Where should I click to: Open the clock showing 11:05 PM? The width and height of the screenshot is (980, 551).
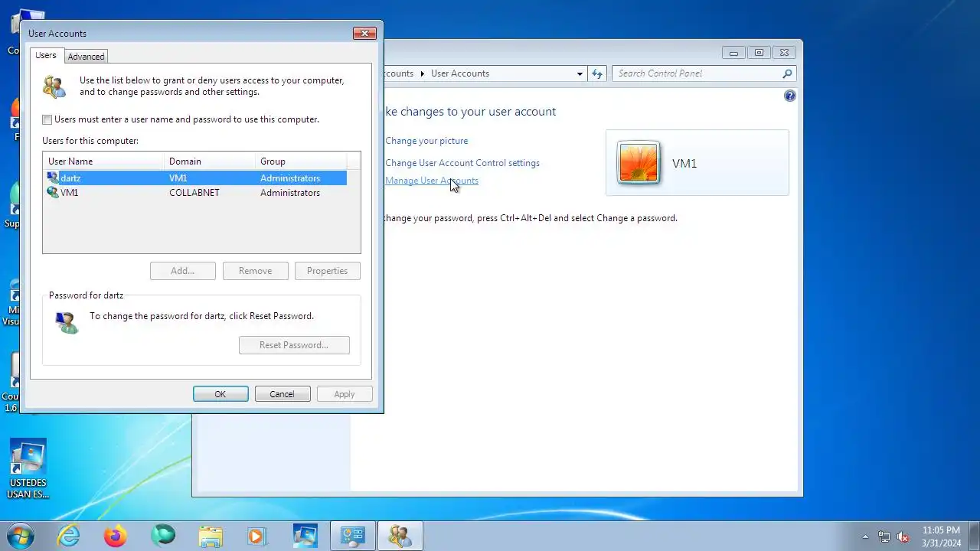pyautogui.click(x=941, y=536)
